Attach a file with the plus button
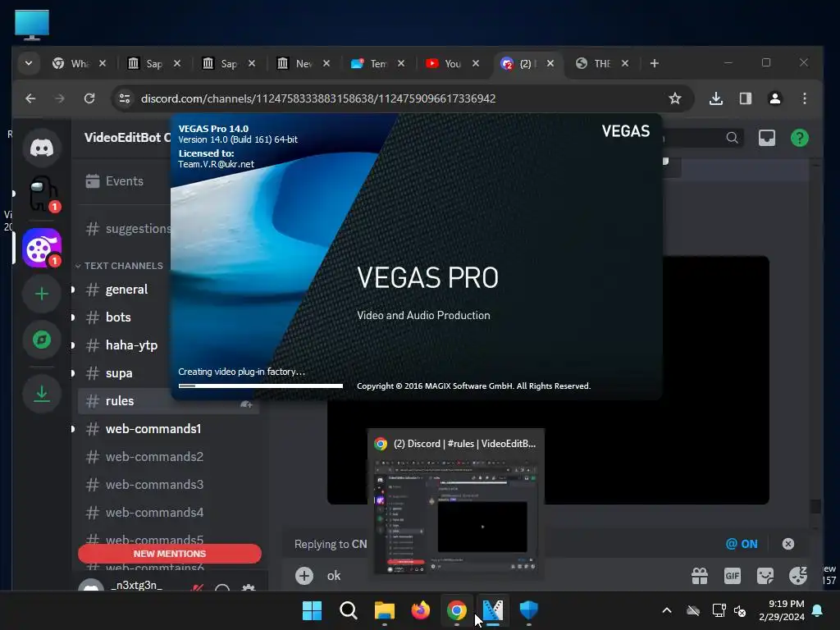Screen dimensions: 840x630 coord(304,576)
